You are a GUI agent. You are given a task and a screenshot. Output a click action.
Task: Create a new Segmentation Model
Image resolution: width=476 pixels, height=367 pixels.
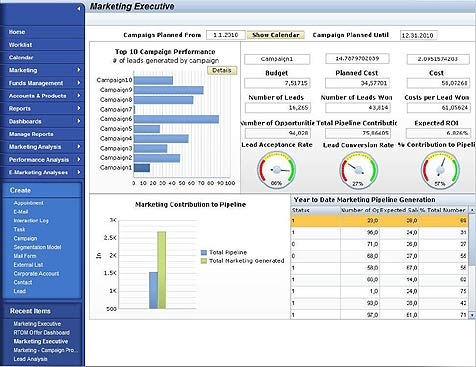(37, 247)
